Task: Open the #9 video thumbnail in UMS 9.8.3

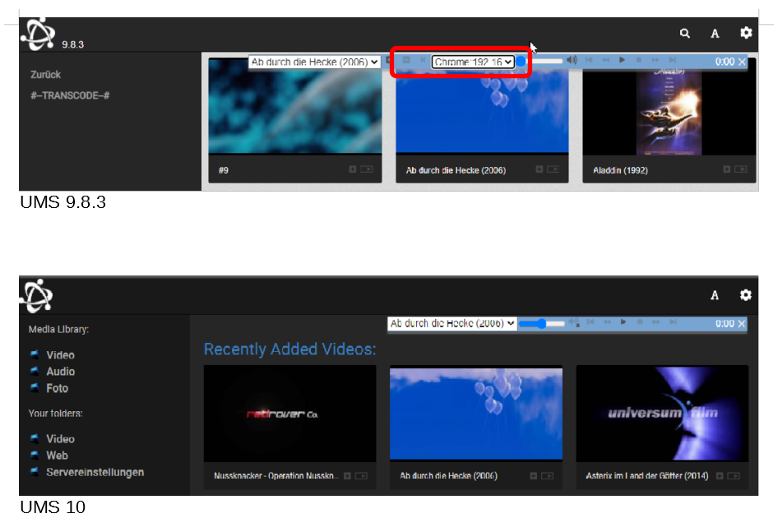Action: click(x=295, y=106)
